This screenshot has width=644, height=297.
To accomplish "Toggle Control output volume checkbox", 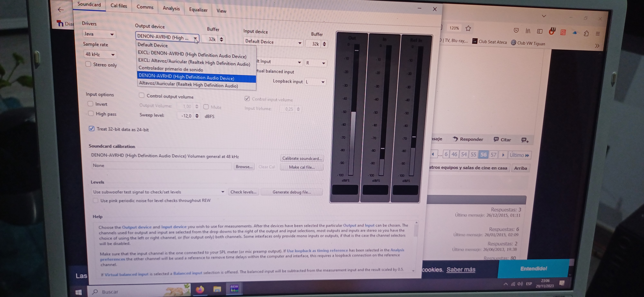I will 142,95.
